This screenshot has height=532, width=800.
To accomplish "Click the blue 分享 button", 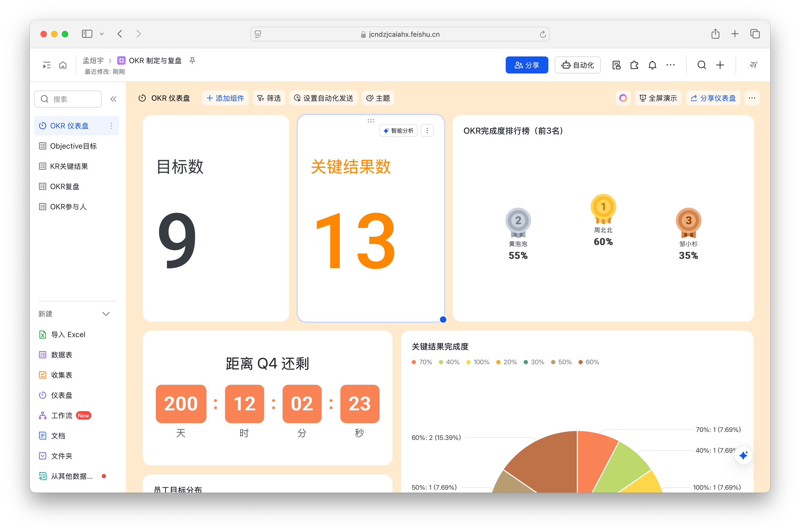I will coord(526,65).
